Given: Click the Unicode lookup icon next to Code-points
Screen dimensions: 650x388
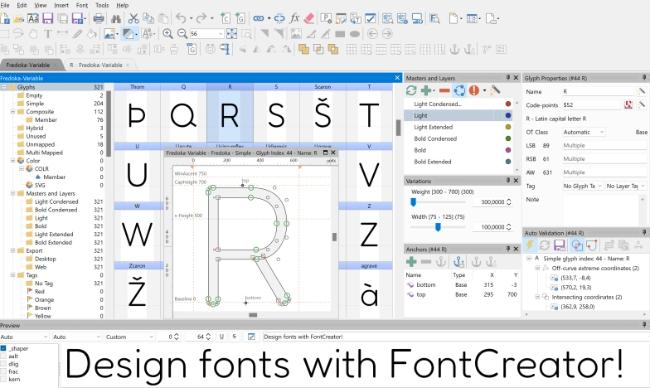Looking at the screenshot, I should 628,105.
